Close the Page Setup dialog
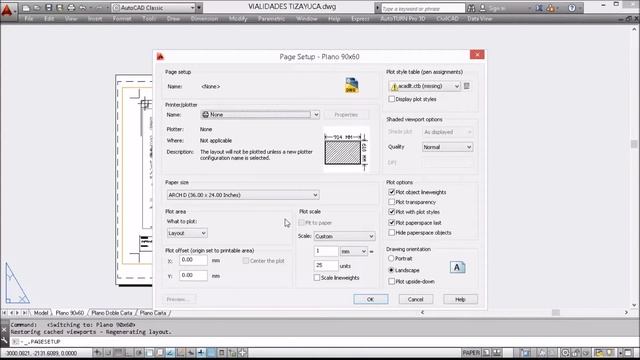640x360 pixels. pyautogui.click(x=477, y=54)
